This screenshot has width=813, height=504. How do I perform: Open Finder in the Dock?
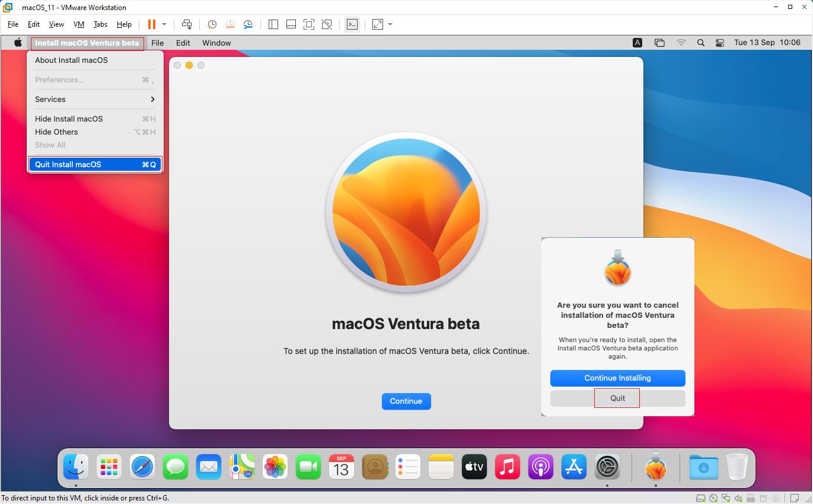point(76,467)
